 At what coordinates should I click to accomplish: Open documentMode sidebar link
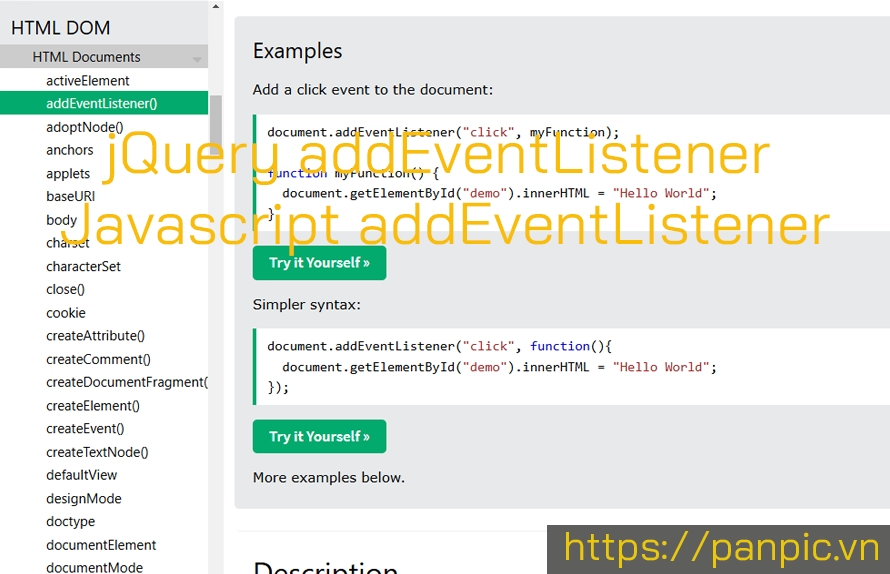tap(94, 567)
